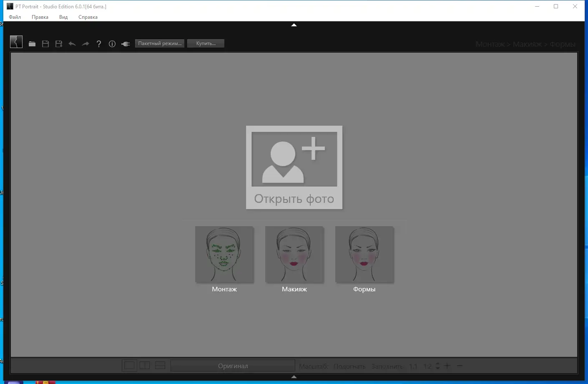Select the Формы face thumbnail
The width and height of the screenshot is (588, 384).
(364, 255)
